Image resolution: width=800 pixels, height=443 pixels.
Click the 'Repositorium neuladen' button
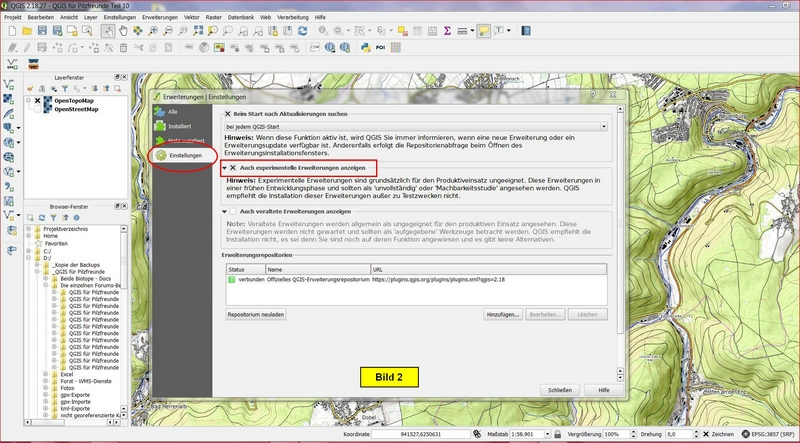[257, 314]
